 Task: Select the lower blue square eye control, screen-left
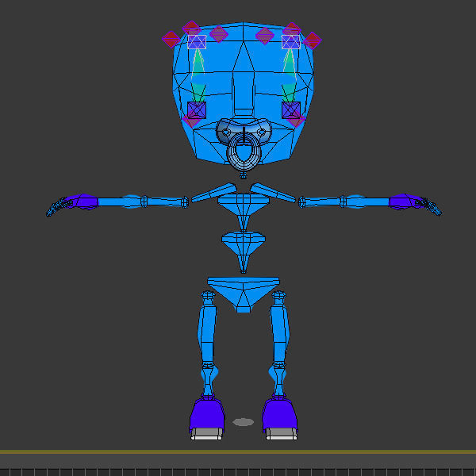(197, 110)
